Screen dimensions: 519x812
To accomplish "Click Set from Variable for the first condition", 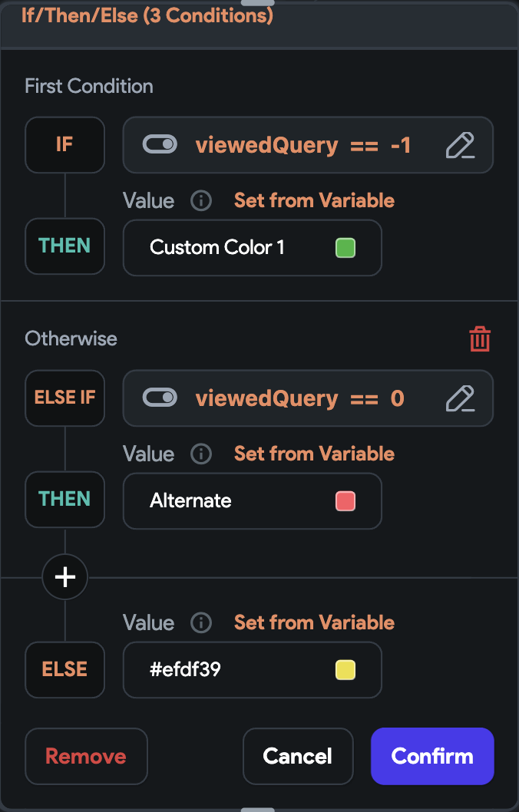I will pos(313,200).
